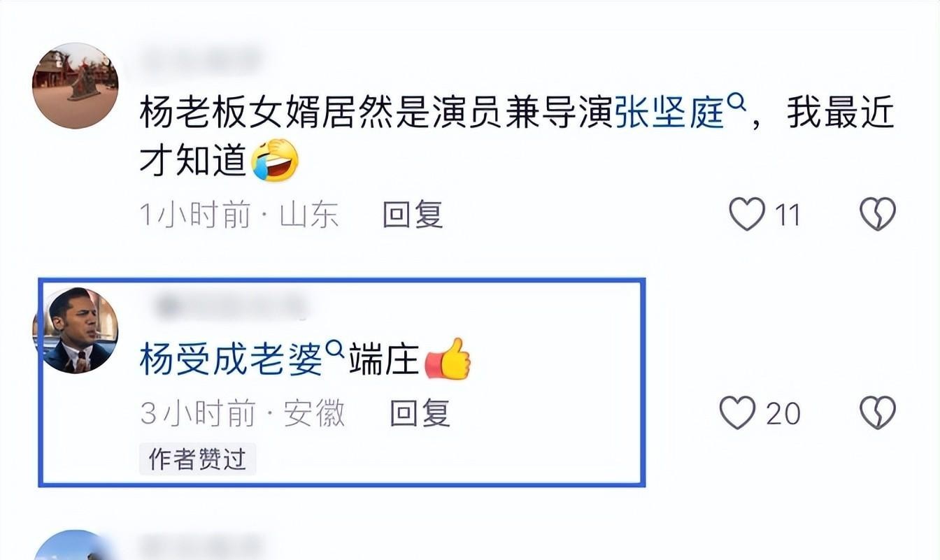
Task: Reply to the Shandong comment
Action: click(413, 215)
